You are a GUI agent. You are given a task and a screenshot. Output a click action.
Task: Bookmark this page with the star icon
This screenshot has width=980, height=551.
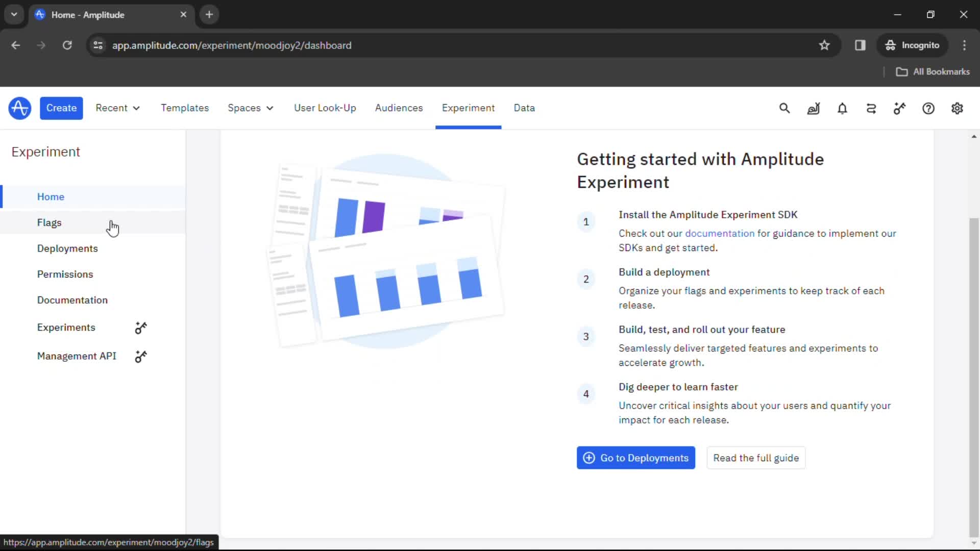pos(824,45)
